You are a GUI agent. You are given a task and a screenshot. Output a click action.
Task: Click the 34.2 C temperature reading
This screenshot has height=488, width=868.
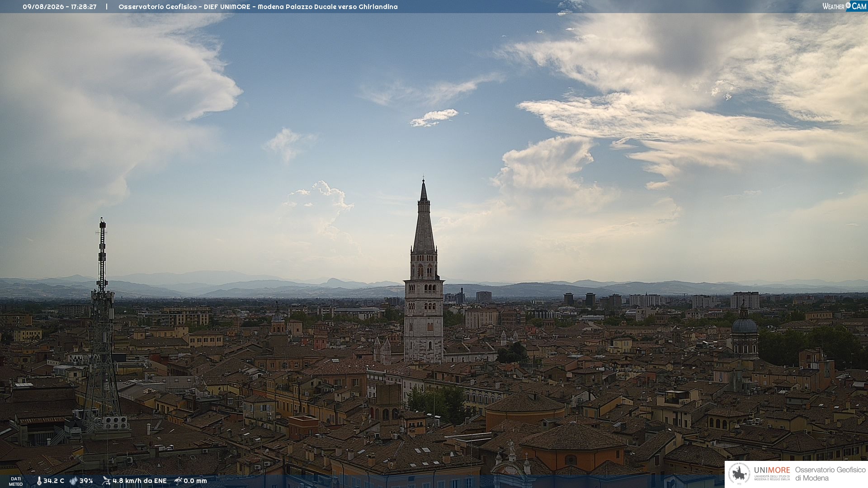54,481
